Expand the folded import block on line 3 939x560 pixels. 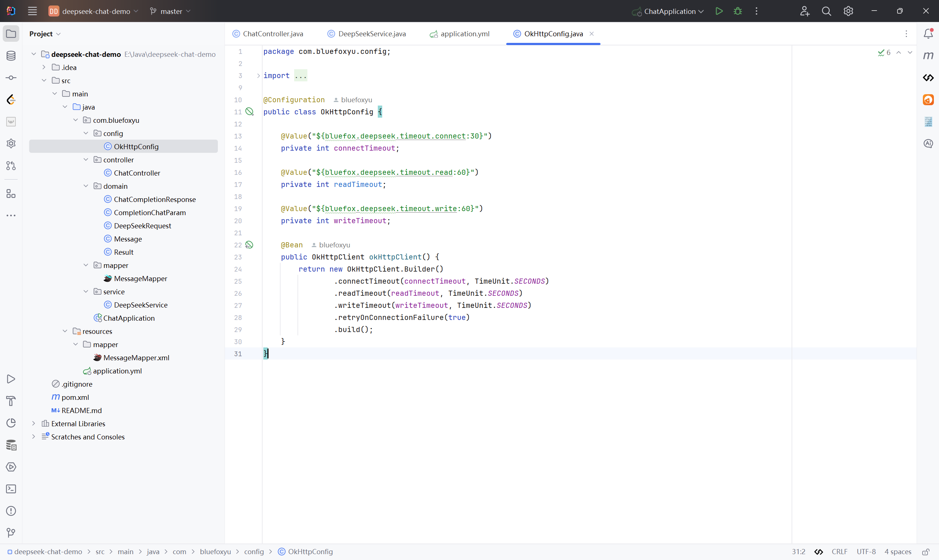click(x=258, y=76)
